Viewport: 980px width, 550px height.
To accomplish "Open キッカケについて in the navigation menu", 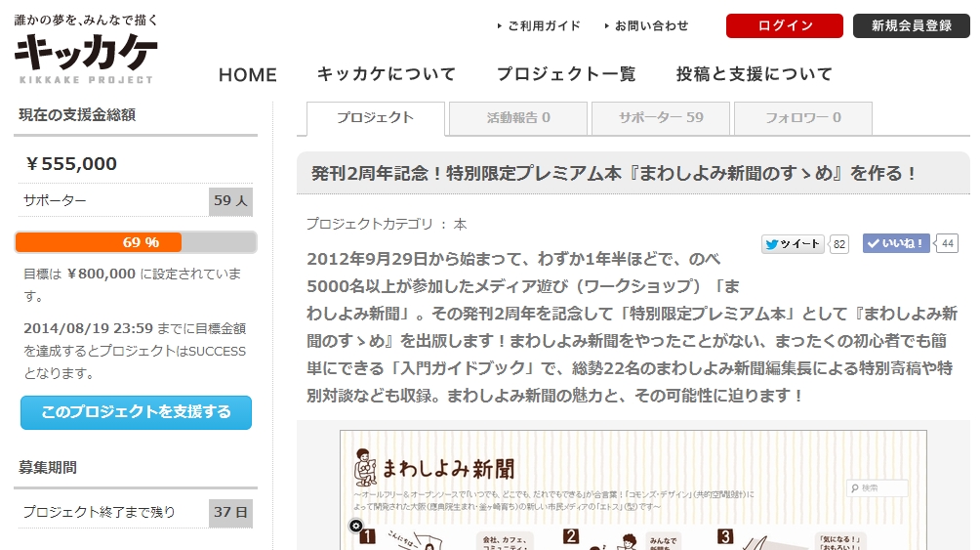I will tap(387, 74).
